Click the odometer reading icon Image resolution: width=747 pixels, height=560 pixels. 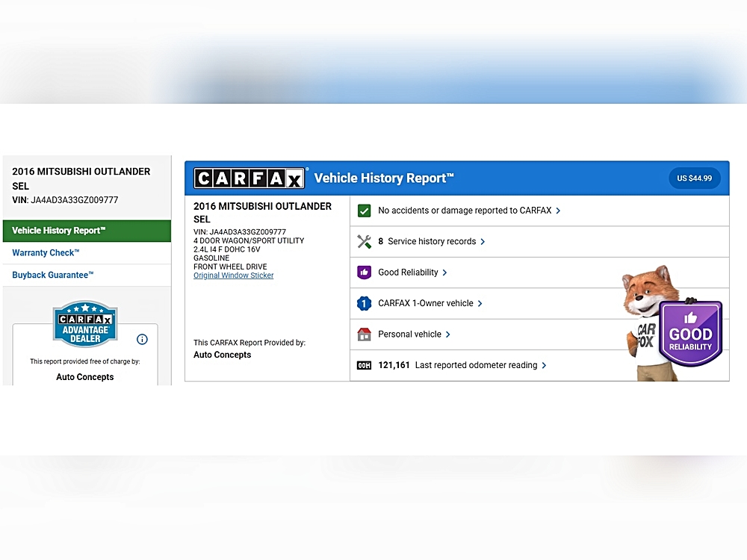[364, 366]
